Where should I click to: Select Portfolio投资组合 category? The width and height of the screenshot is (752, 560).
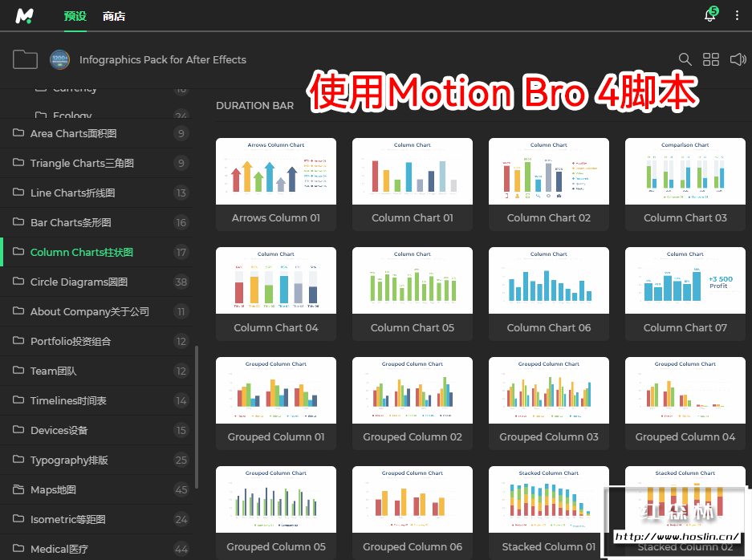(x=96, y=341)
